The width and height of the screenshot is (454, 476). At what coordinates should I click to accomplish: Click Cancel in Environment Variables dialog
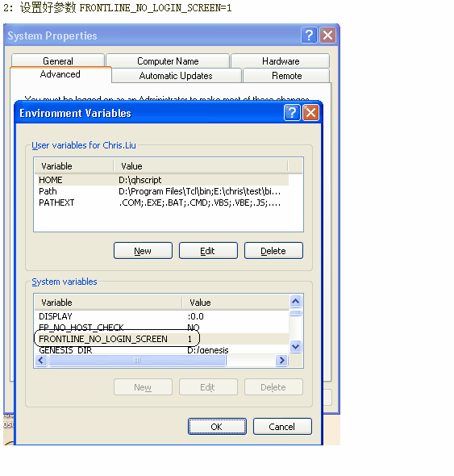click(282, 427)
